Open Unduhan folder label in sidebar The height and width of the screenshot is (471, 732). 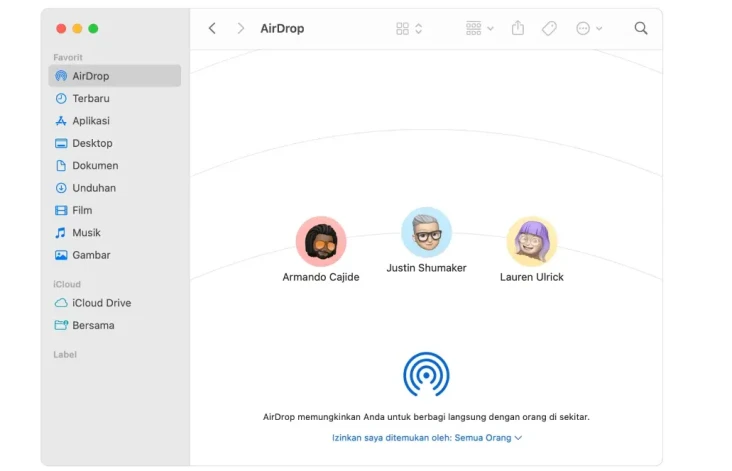pos(94,188)
